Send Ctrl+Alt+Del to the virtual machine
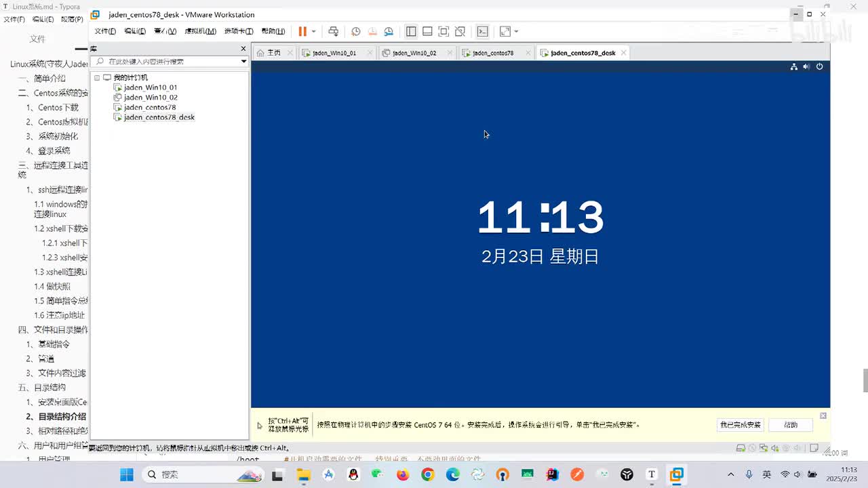Viewport: 868px width, 488px height. (x=333, y=31)
